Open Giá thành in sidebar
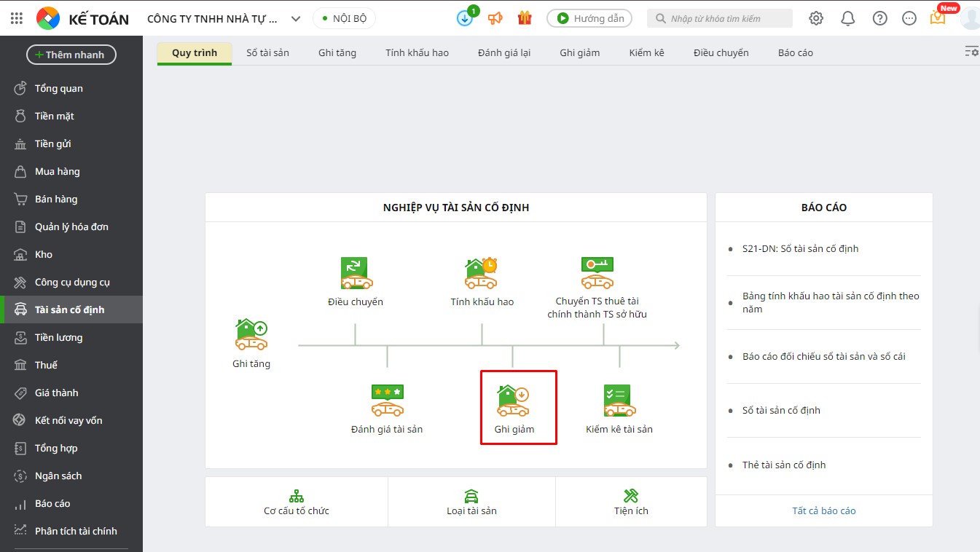 pyautogui.click(x=71, y=393)
